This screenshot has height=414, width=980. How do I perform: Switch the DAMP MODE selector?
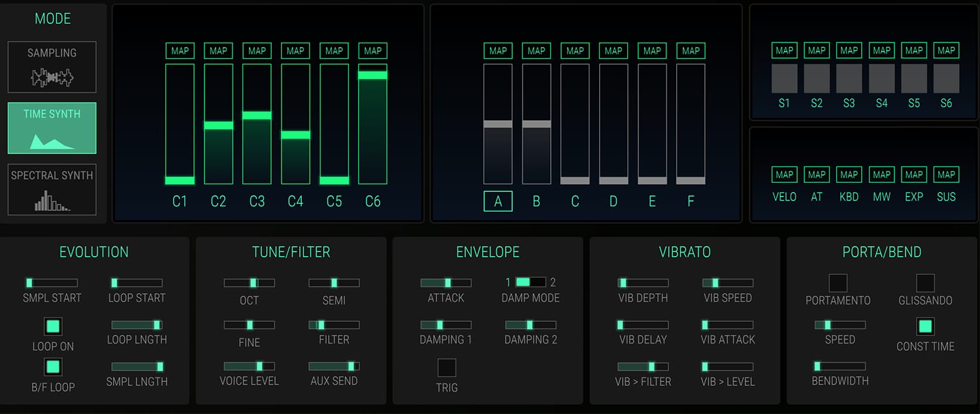(531, 282)
